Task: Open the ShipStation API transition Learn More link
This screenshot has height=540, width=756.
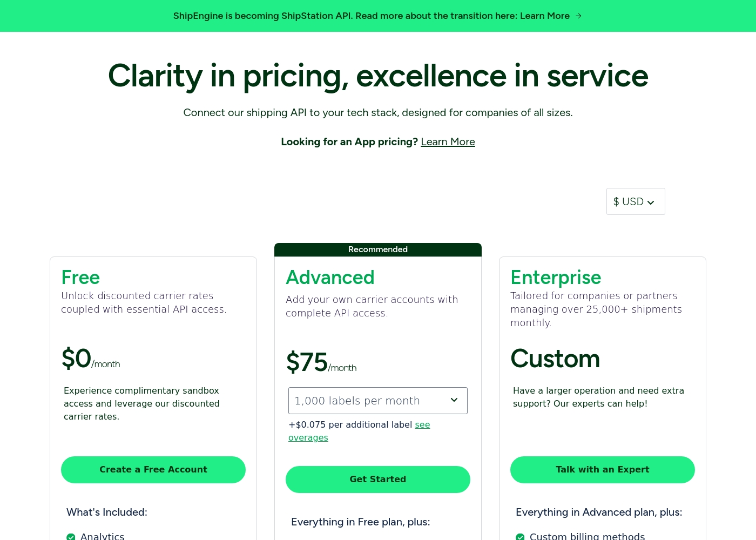Action: click(x=545, y=16)
